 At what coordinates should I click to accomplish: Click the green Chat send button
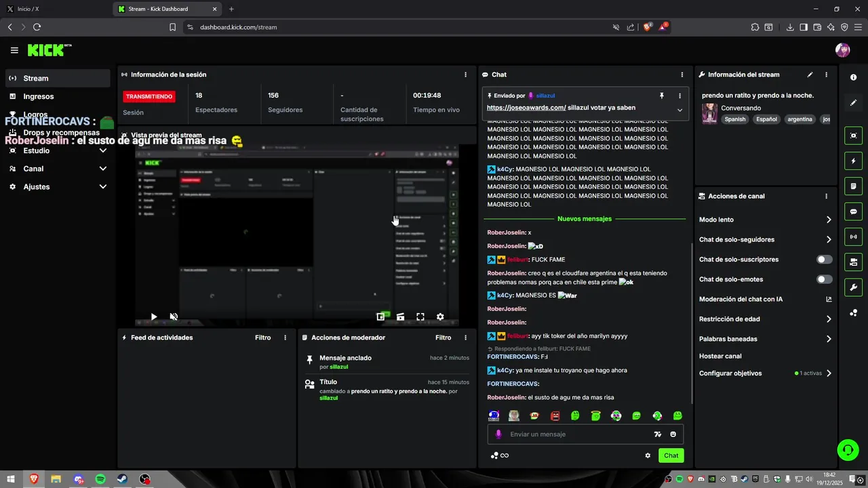pos(671,455)
